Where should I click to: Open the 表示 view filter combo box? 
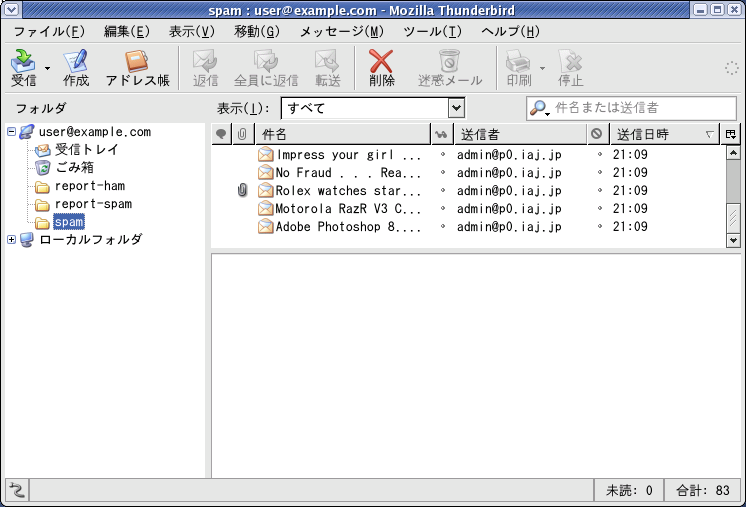coord(373,108)
